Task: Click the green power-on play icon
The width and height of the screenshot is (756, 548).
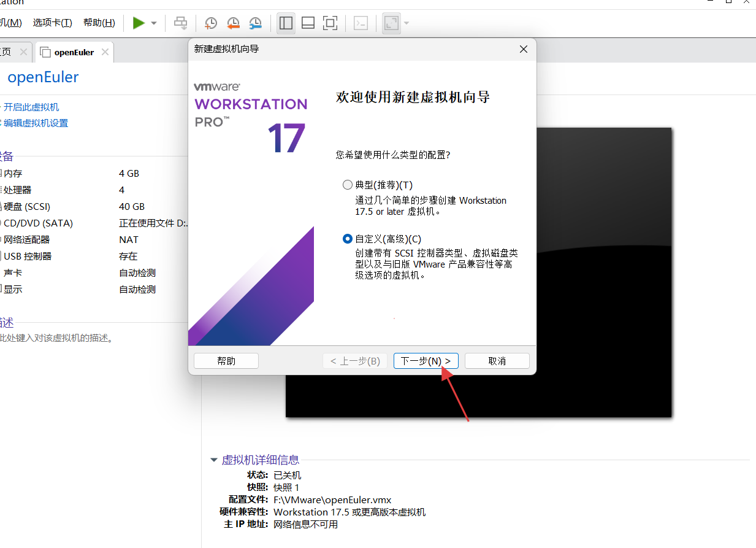Action: tap(139, 23)
